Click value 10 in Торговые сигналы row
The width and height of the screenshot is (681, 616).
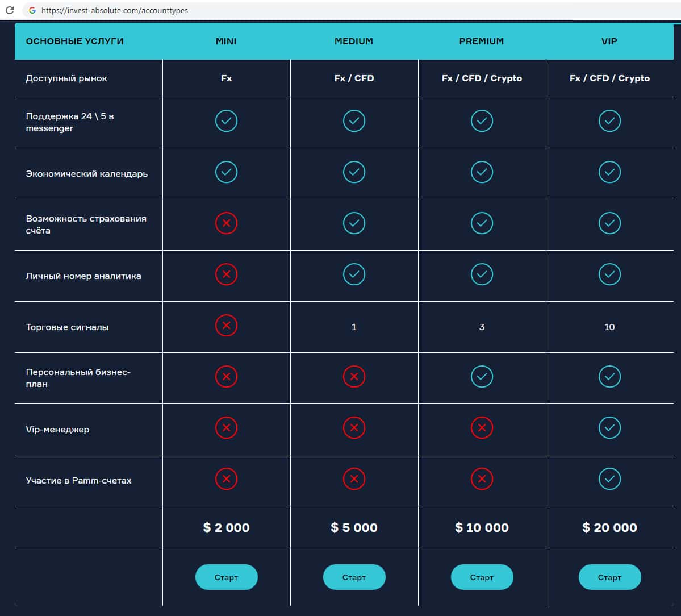point(609,327)
